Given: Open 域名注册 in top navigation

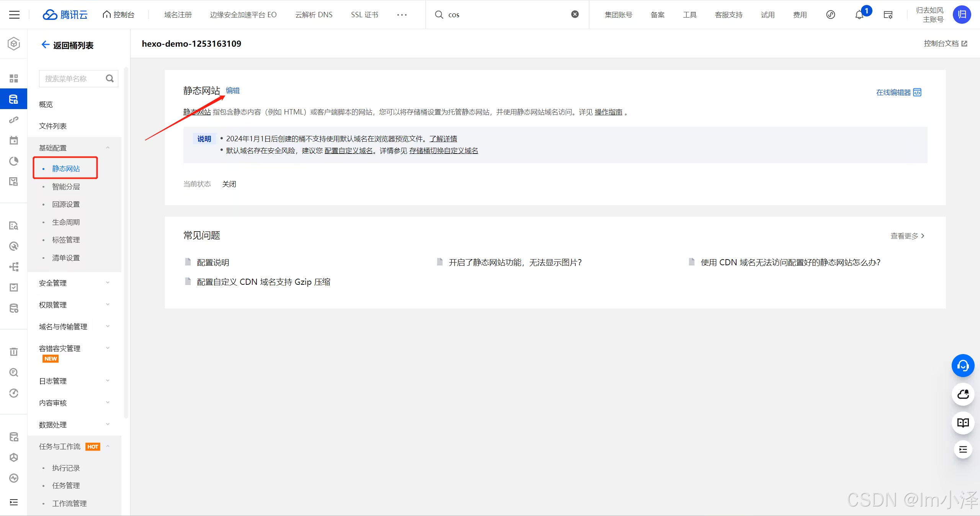Looking at the screenshot, I should pyautogui.click(x=178, y=15).
